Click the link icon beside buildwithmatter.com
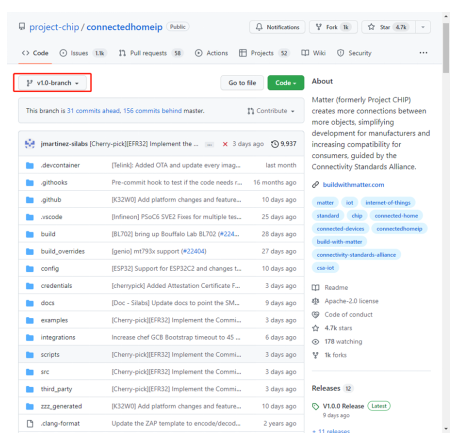 (x=315, y=185)
